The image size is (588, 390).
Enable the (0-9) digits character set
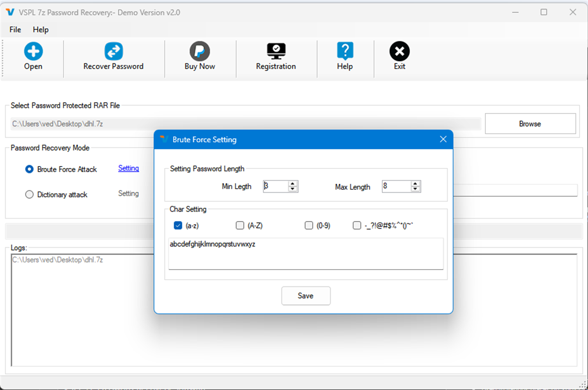309,225
